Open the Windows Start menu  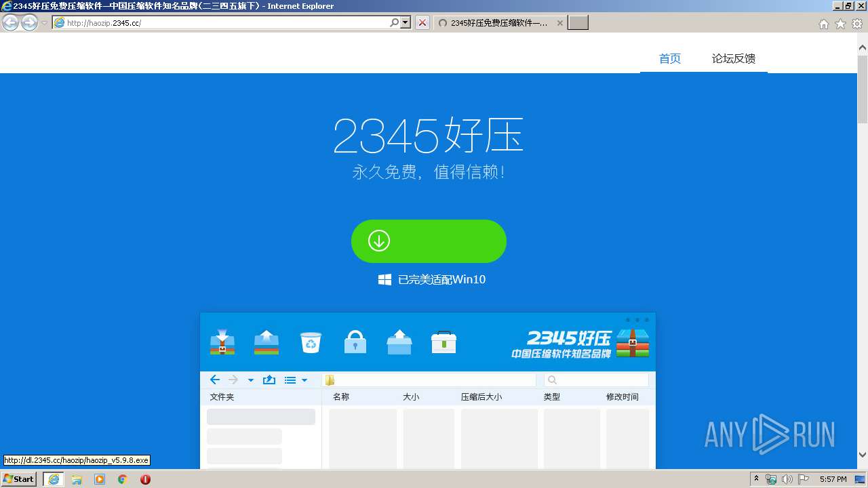(x=19, y=479)
